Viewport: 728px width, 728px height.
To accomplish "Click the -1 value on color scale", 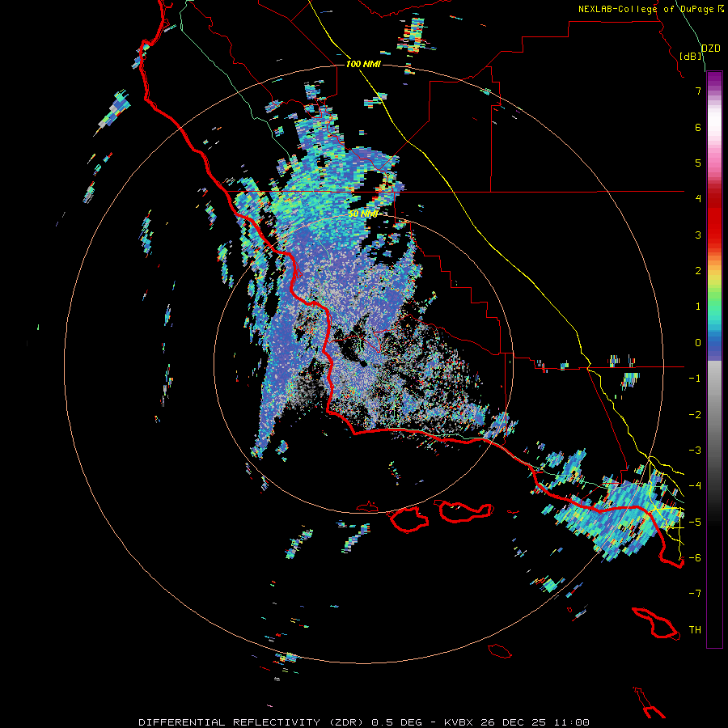I will pyautogui.click(x=695, y=379).
